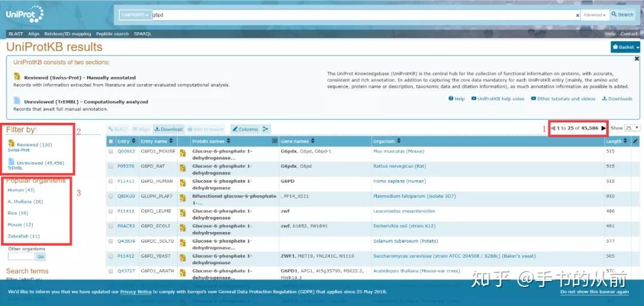Sort by the Length column arrows
The width and height of the screenshot is (644, 306).
[x=625, y=141]
